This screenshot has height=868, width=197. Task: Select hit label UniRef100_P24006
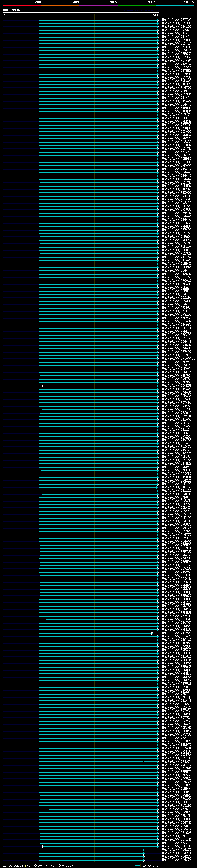point(177,542)
